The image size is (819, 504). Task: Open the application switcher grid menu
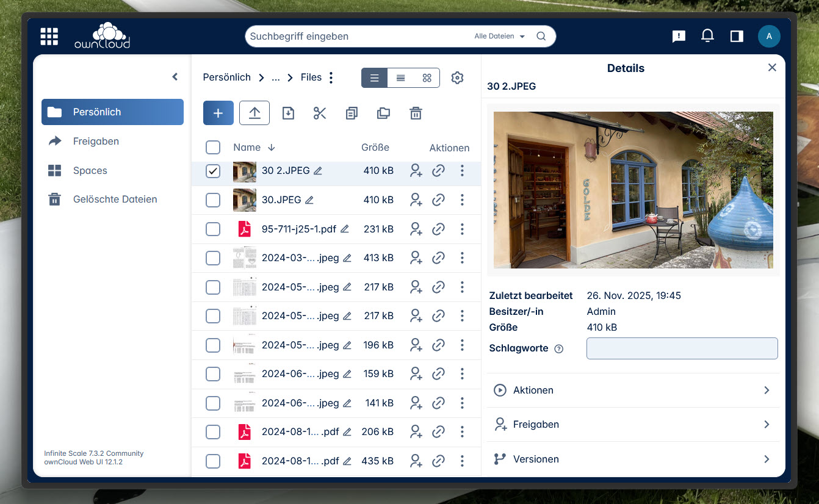coord(49,37)
